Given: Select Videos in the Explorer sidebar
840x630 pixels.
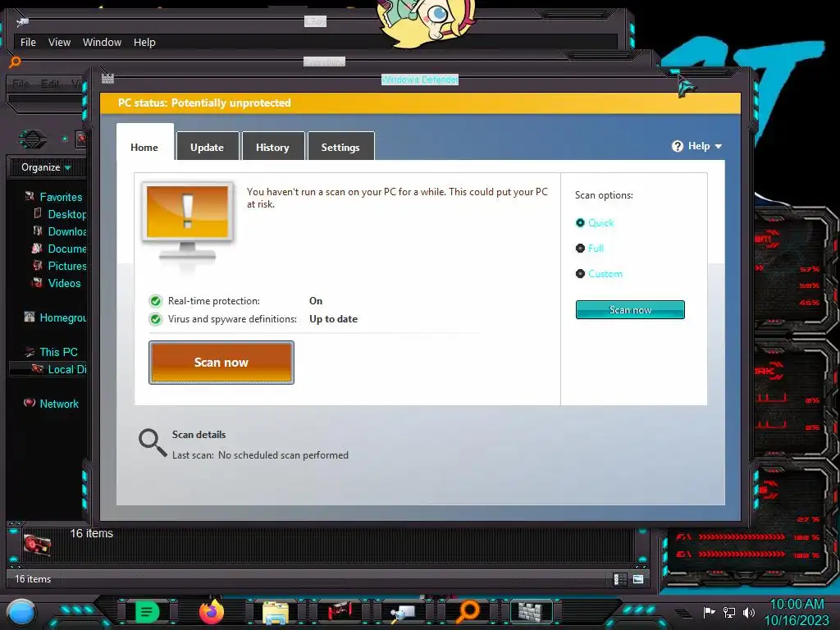Looking at the screenshot, I should pos(64,283).
